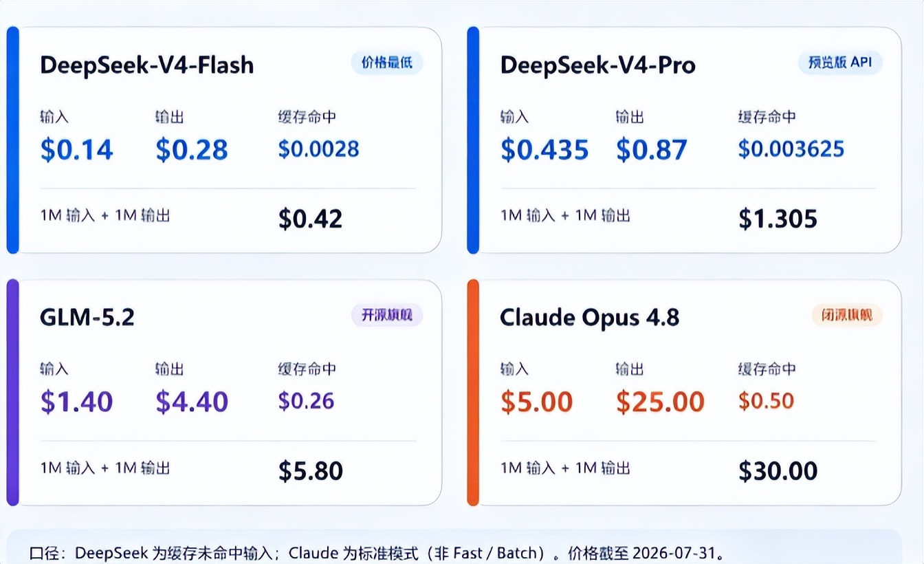The width and height of the screenshot is (924, 564).
Task: Click the $0.26 cache hit price of GLM-5.2
Action: pos(307,401)
